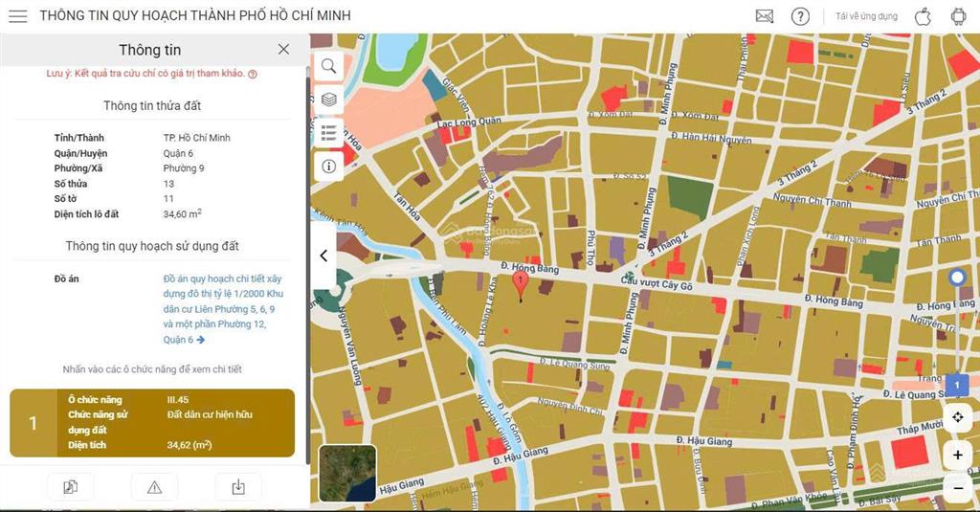
Task: Open the help question mark icon
Action: tap(800, 16)
